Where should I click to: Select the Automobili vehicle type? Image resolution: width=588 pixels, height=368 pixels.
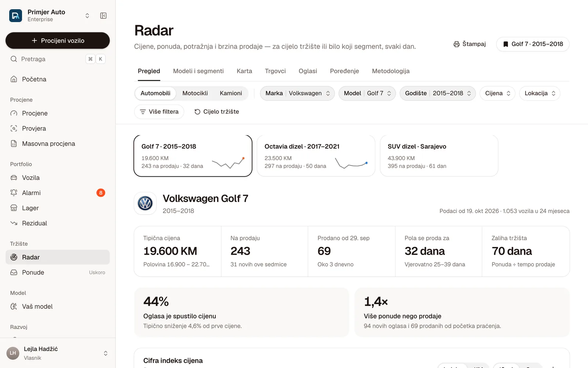pyautogui.click(x=155, y=93)
